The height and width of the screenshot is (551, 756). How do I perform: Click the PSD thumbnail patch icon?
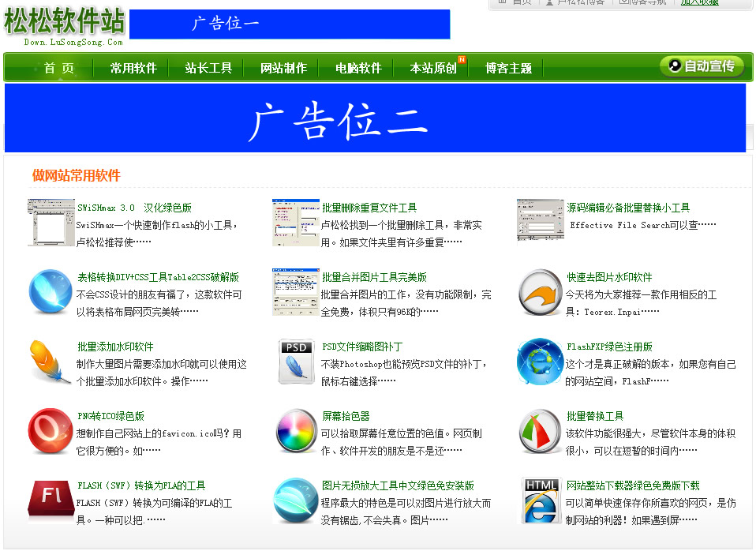pos(296,362)
